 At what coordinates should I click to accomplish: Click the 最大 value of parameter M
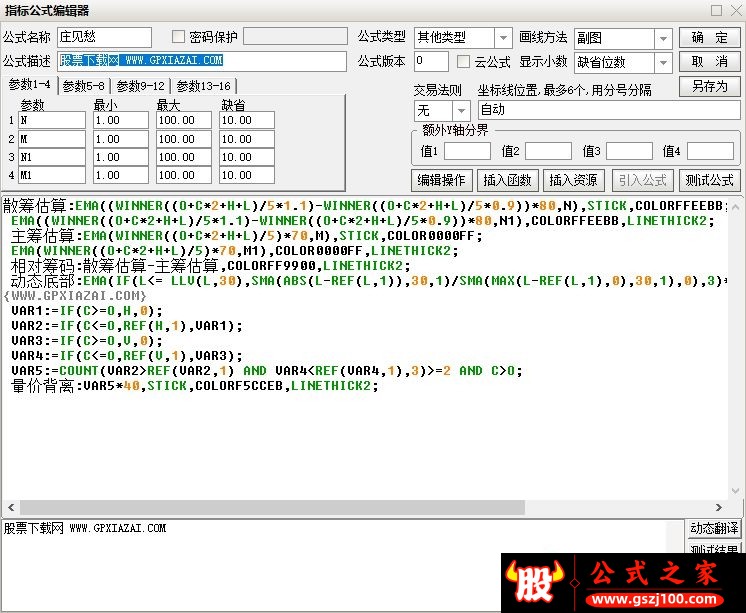pos(184,139)
